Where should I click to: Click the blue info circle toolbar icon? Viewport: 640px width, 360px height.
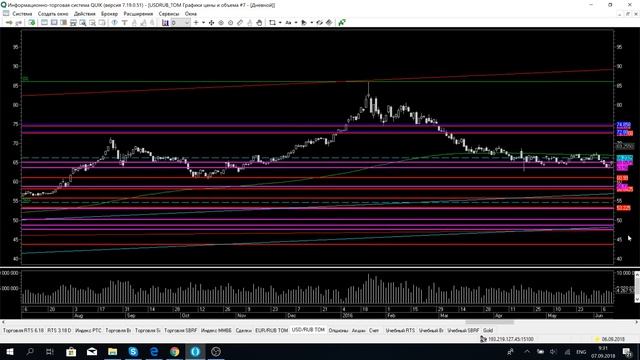[115, 23]
